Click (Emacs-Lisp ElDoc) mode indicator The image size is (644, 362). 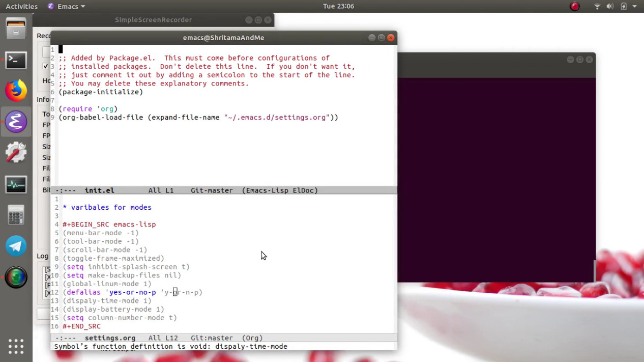tap(280, 190)
